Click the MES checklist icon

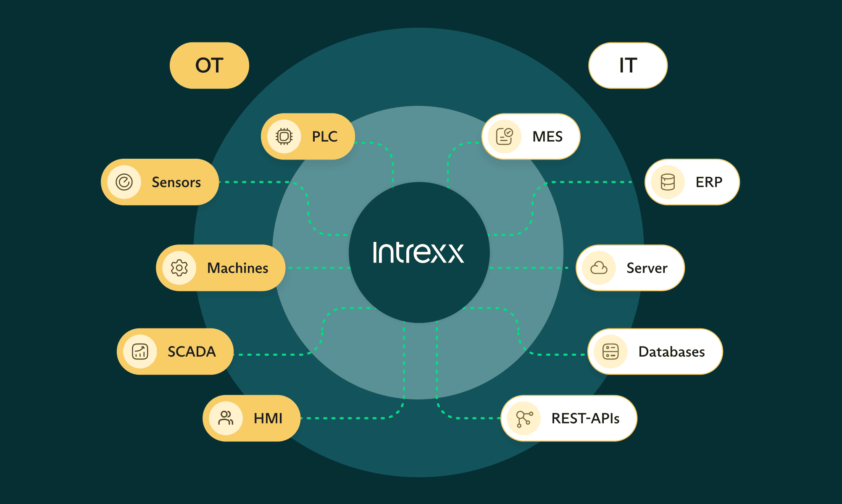pos(505,136)
